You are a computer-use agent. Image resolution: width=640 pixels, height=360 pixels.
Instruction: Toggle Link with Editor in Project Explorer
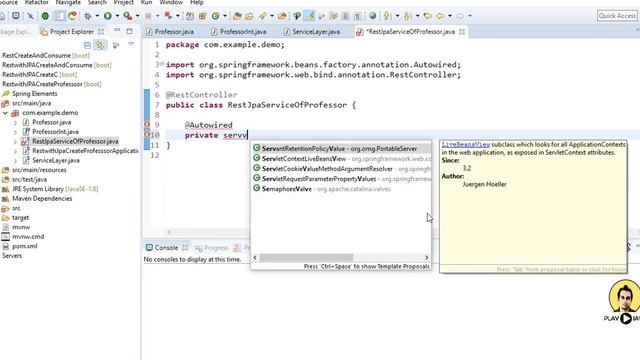click(x=100, y=45)
